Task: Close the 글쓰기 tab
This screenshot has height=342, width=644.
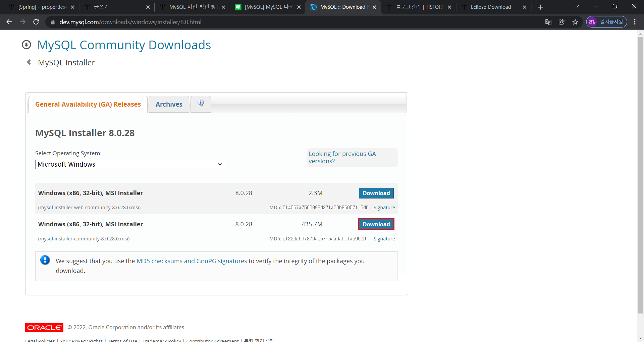Action: tap(148, 7)
